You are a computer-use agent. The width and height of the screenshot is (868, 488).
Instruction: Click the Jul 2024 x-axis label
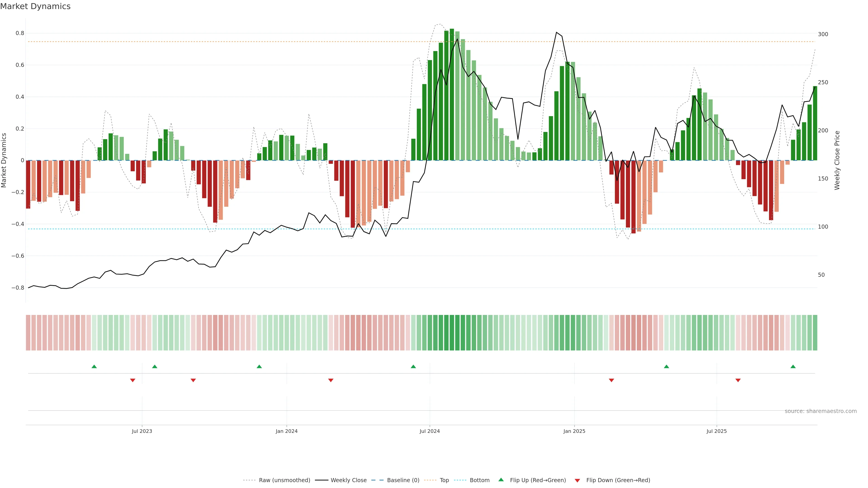(430, 431)
